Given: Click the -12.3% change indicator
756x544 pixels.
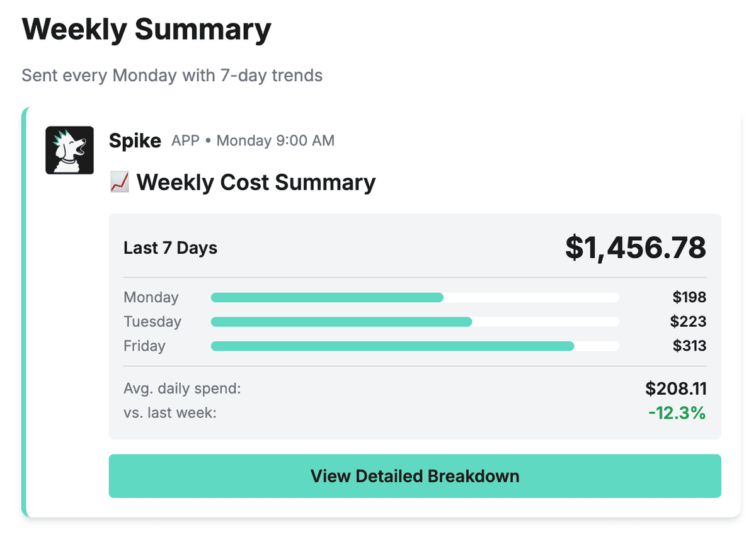Looking at the screenshot, I should pyautogui.click(x=677, y=413).
